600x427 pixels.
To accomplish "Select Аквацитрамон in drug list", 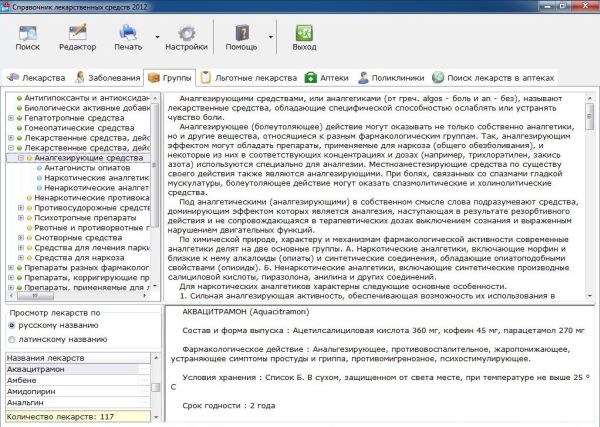I will [x=78, y=369].
